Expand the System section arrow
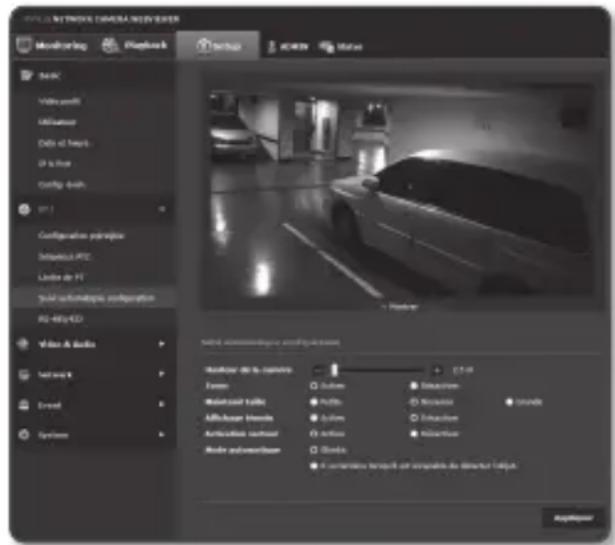Viewport: 615px width, 545px height. point(161,435)
